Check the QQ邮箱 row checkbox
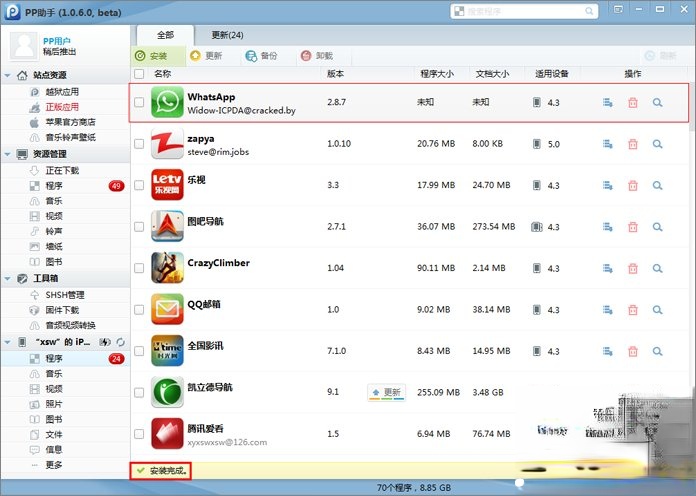Viewport: 696px width, 496px height. pyautogui.click(x=139, y=309)
